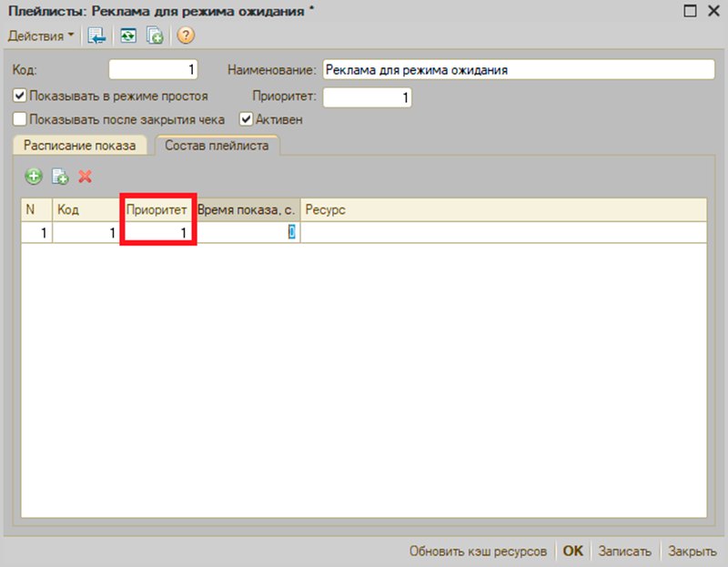Click the copy element toolbar icon

pyautogui.click(x=155, y=35)
